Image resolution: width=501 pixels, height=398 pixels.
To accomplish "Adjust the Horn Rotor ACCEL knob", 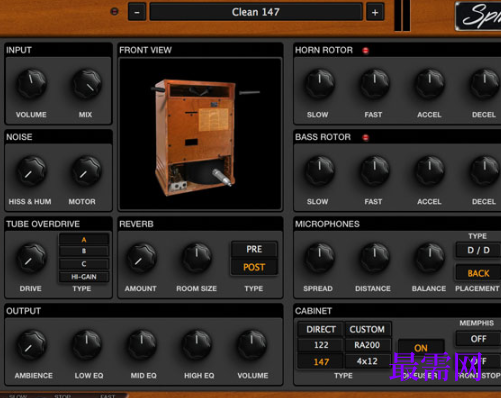I will click(430, 84).
